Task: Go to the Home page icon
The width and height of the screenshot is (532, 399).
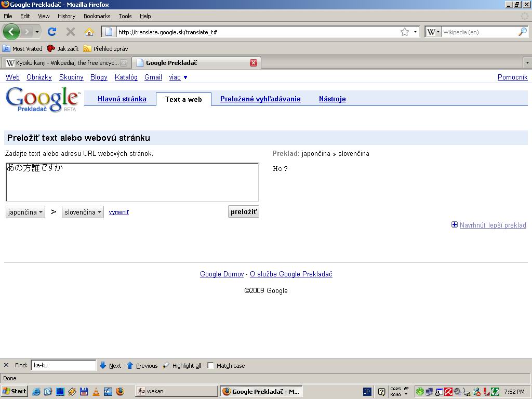Action: [89, 32]
